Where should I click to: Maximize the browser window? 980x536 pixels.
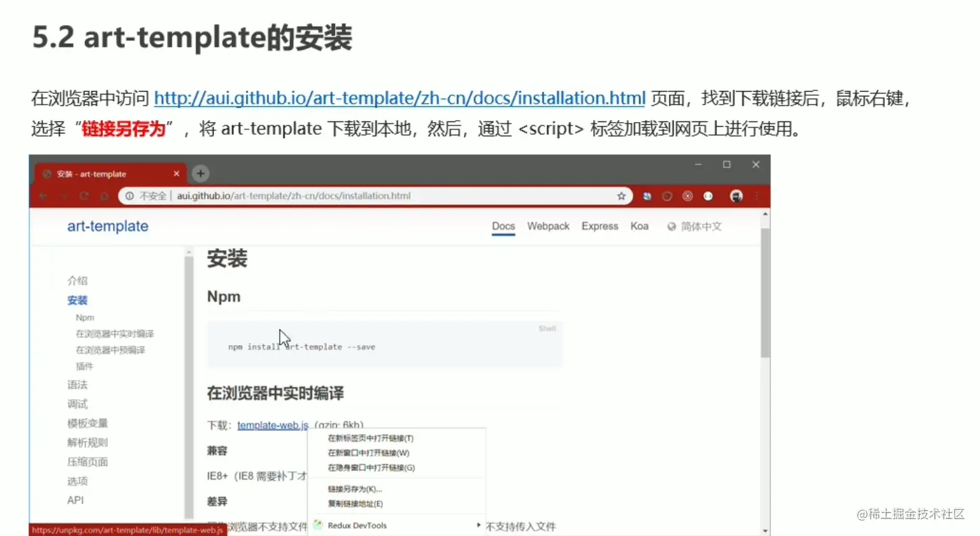point(727,165)
